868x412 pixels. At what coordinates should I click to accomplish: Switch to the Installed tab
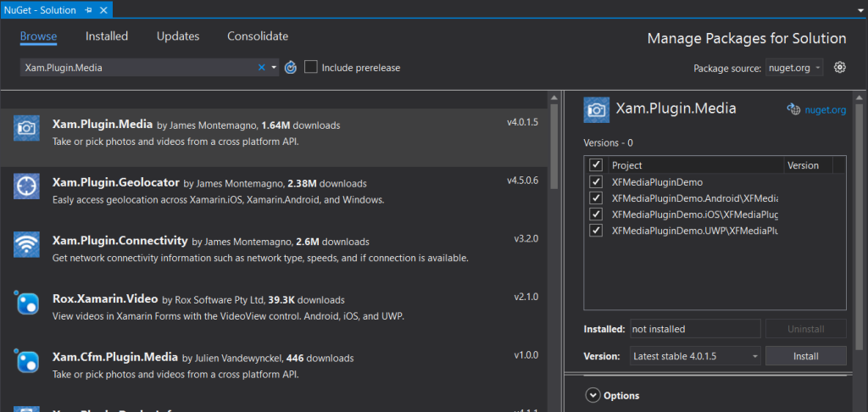107,36
